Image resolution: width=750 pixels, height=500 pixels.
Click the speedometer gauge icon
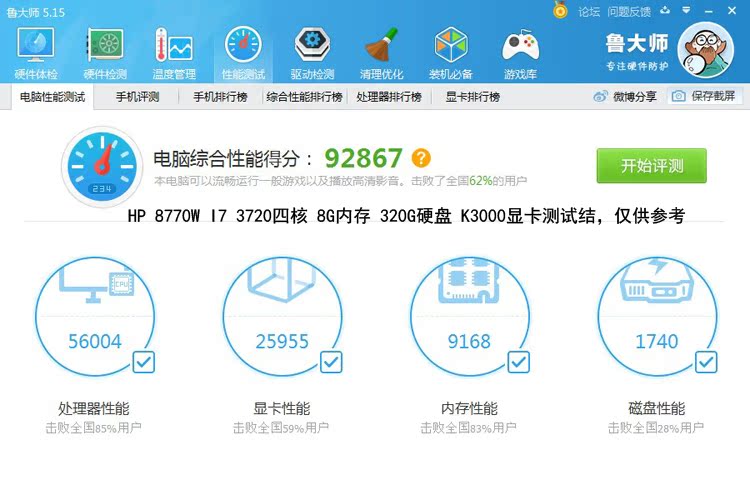pyautogui.click(x=102, y=167)
